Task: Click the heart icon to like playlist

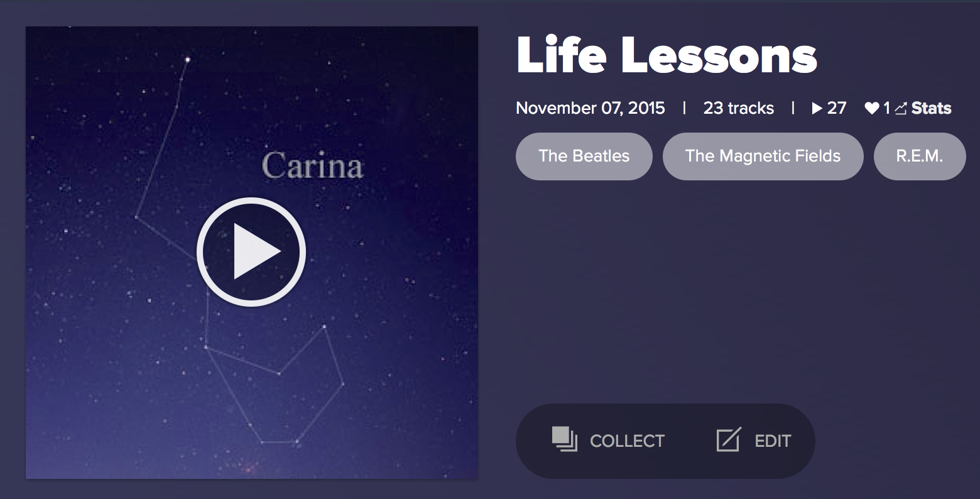Action: (x=871, y=109)
